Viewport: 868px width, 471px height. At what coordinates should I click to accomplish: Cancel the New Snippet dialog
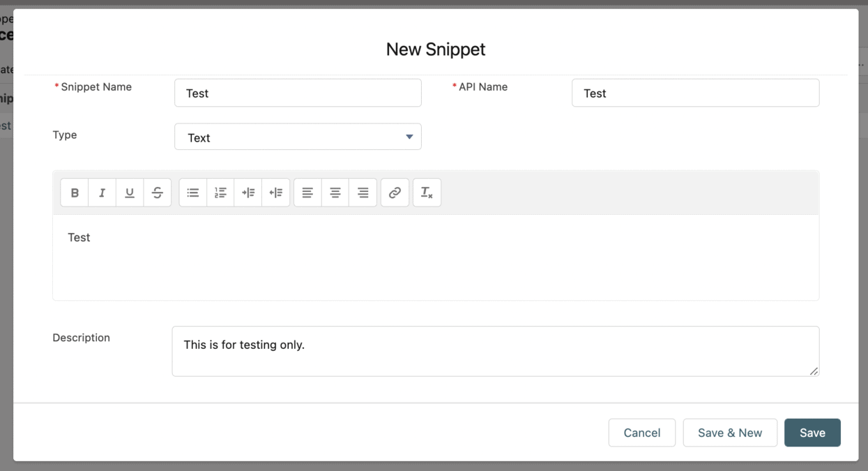[641, 433]
